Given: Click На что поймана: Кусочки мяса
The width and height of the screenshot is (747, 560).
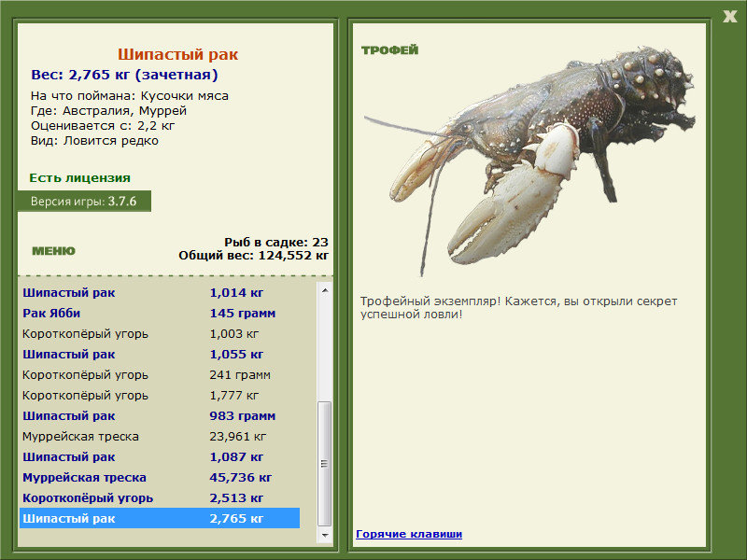Looking at the screenshot, I should point(130,96).
